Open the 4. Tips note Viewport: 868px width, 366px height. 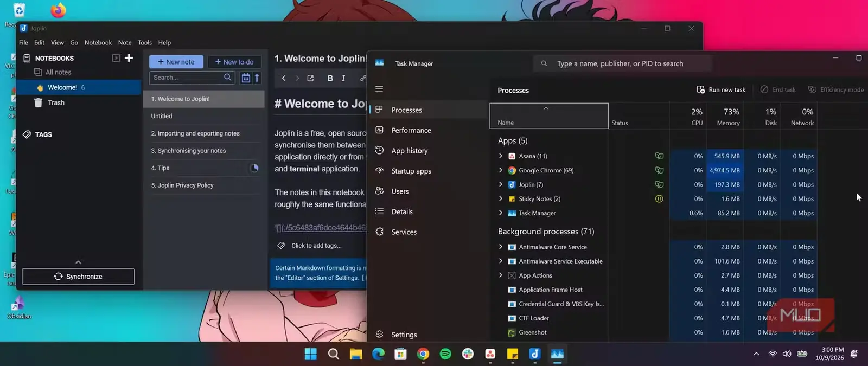tap(204, 168)
